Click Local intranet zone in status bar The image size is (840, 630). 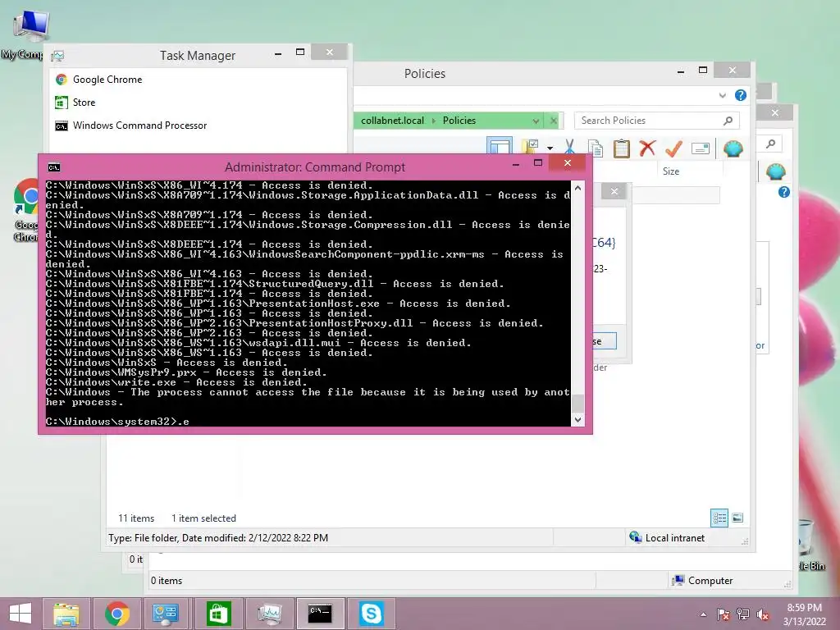668,538
